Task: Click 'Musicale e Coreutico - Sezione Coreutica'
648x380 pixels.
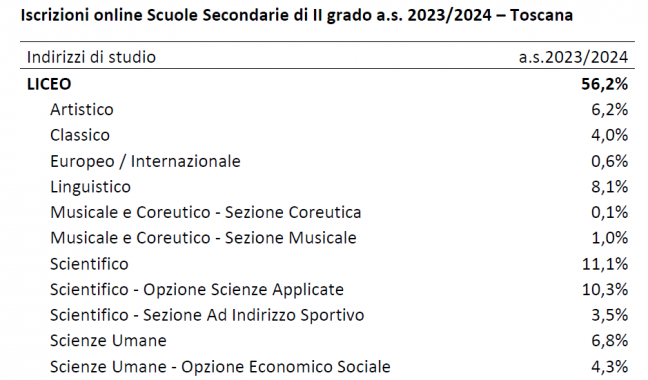Action: [205, 212]
